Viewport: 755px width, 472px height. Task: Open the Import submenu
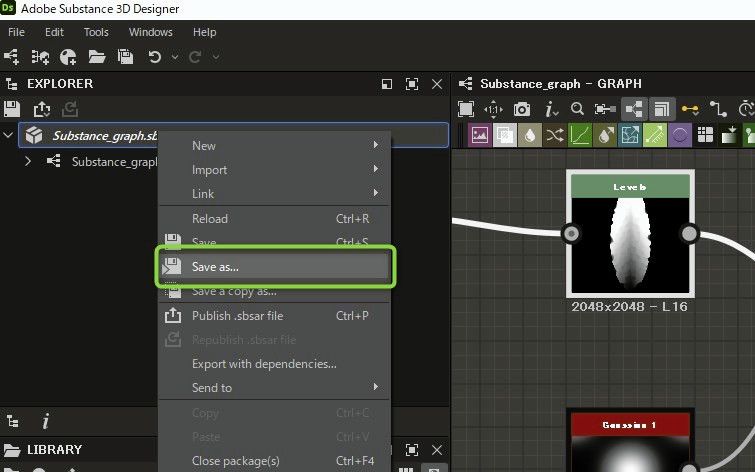[x=273, y=170]
